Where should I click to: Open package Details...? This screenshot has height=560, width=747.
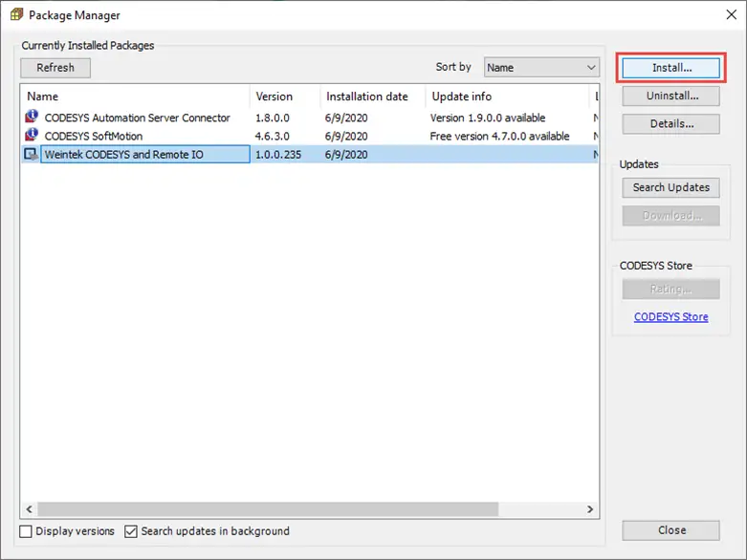[670, 123]
